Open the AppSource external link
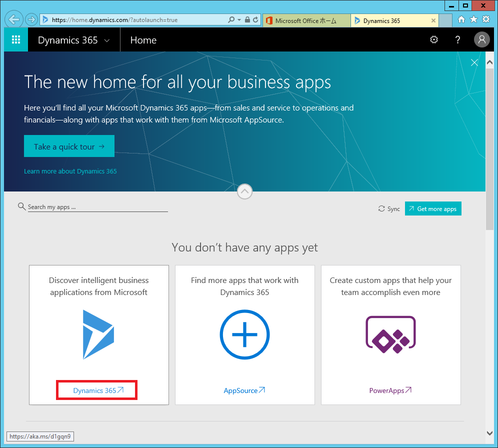Image resolution: width=498 pixels, height=448 pixels. click(244, 390)
